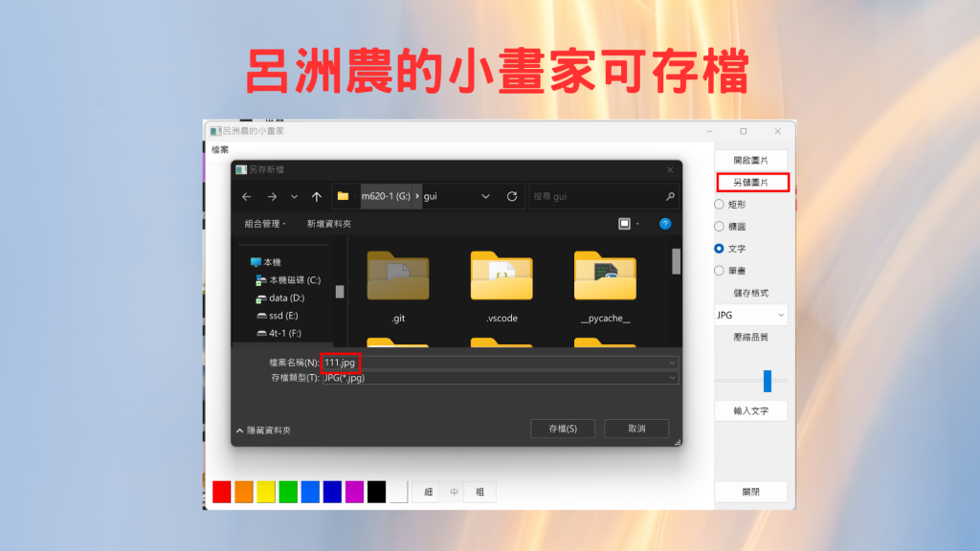Open the view options arrow beside layout icon
Screen dimensions: 980x551
637,224
